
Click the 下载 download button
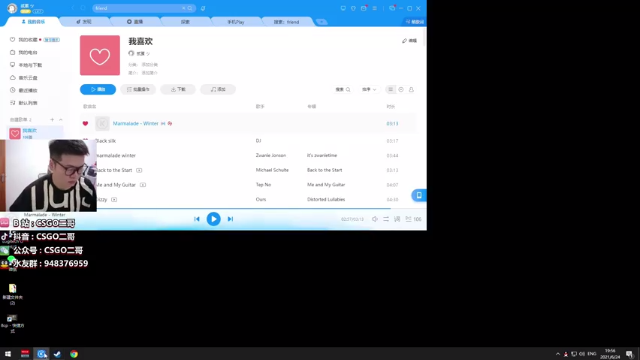(x=178, y=89)
